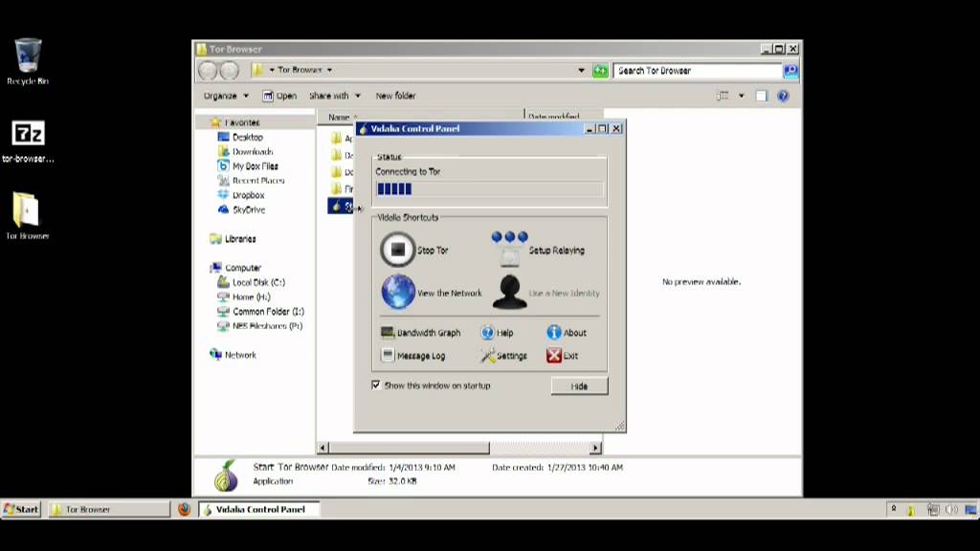Click the Explorer back button

(x=208, y=71)
